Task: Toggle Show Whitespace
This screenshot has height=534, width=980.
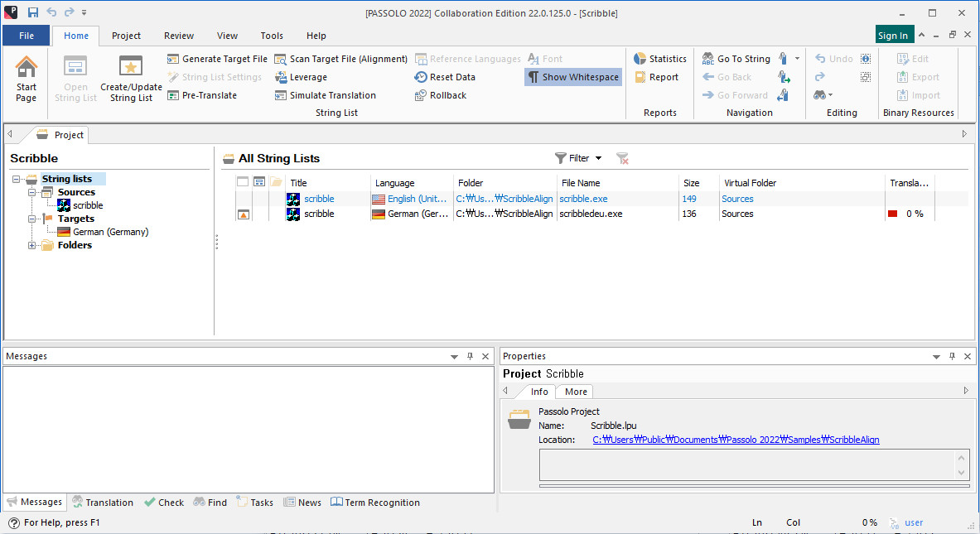Action: coord(573,77)
